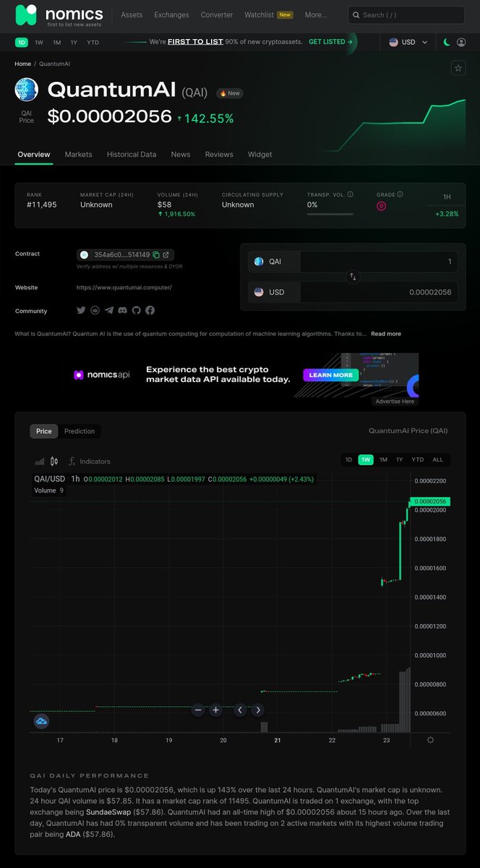The width and height of the screenshot is (480, 868).
Task: Click Grade info icon
Action: [x=400, y=194]
